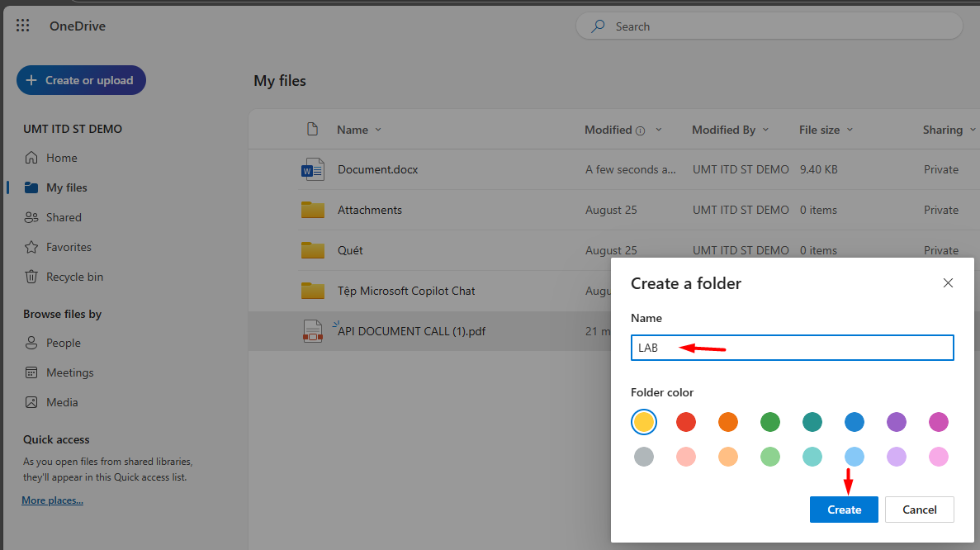Open Meetings in Browse files by
This screenshot has width=980, height=550.
69,372
